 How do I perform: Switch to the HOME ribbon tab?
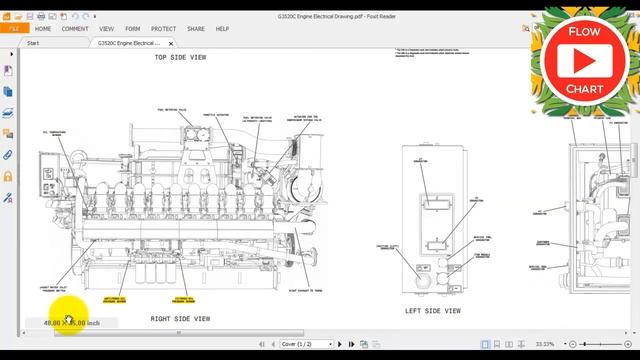(x=43, y=29)
